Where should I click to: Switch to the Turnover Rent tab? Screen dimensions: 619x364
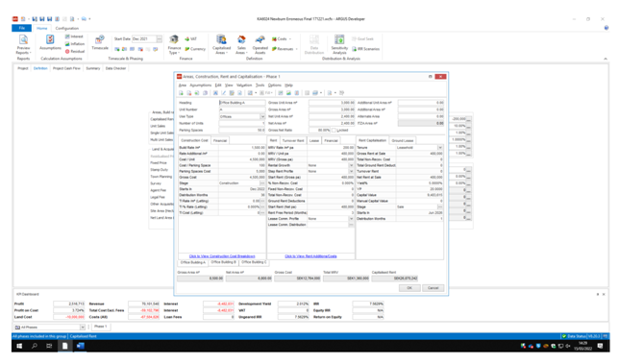click(293, 140)
